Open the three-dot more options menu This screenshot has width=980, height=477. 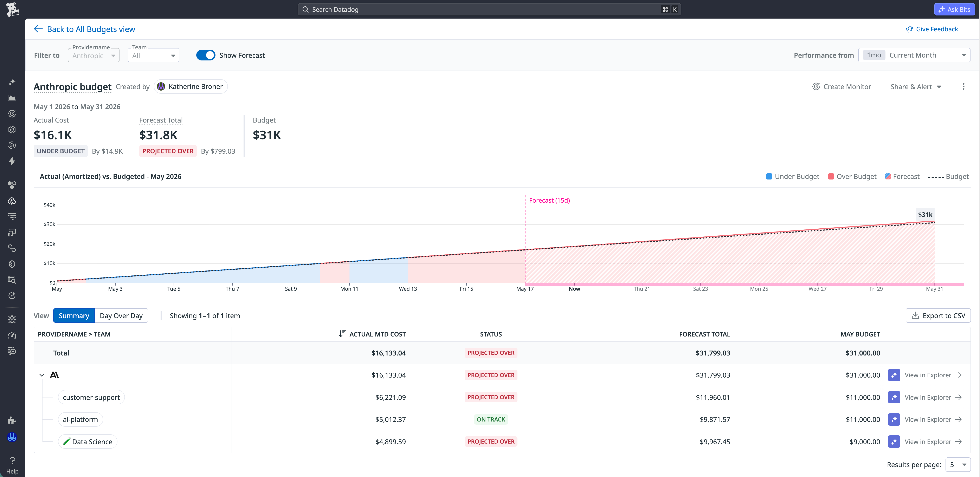964,87
